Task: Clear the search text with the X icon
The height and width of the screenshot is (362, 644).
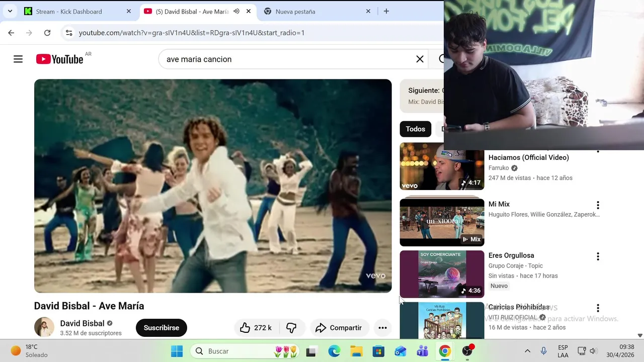Action: coord(420,59)
